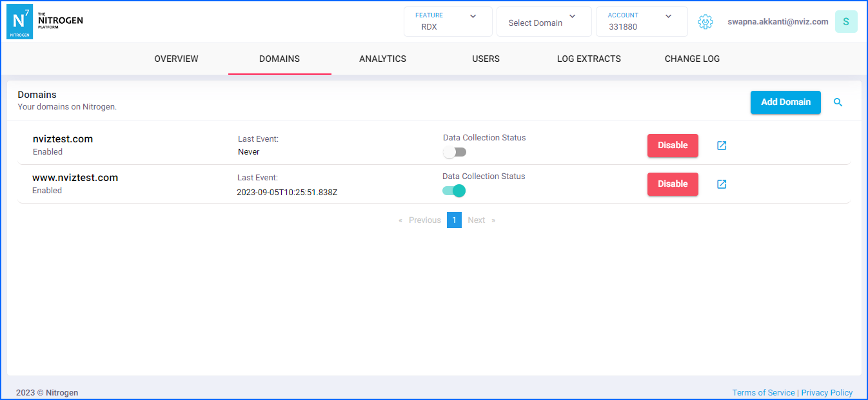Open nviztest.com external link icon
The height and width of the screenshot is (400, 868).
pos(722,146)
